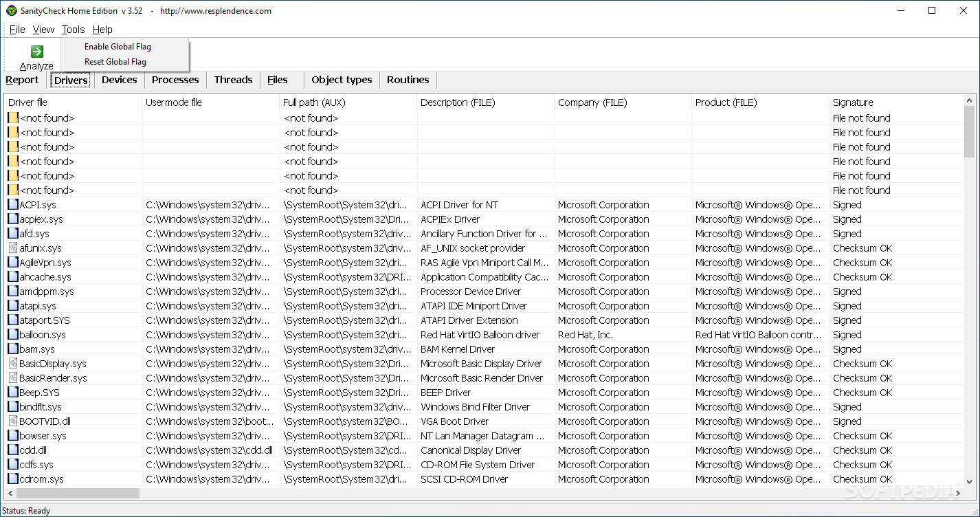Image resolution: width=980 pixels, height=517 pixels.
Task: Switch to the Object types tab
Action: tap(342, 80)
